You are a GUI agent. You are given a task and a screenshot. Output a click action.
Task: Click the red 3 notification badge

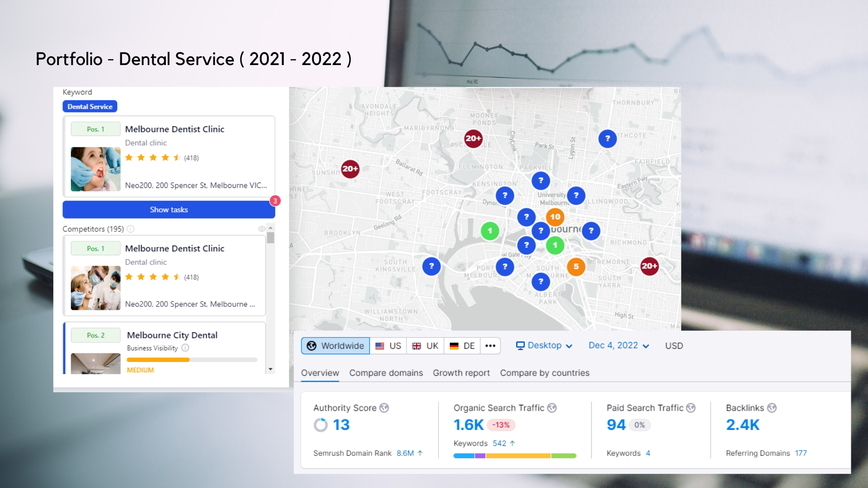[x=275, y=201]
